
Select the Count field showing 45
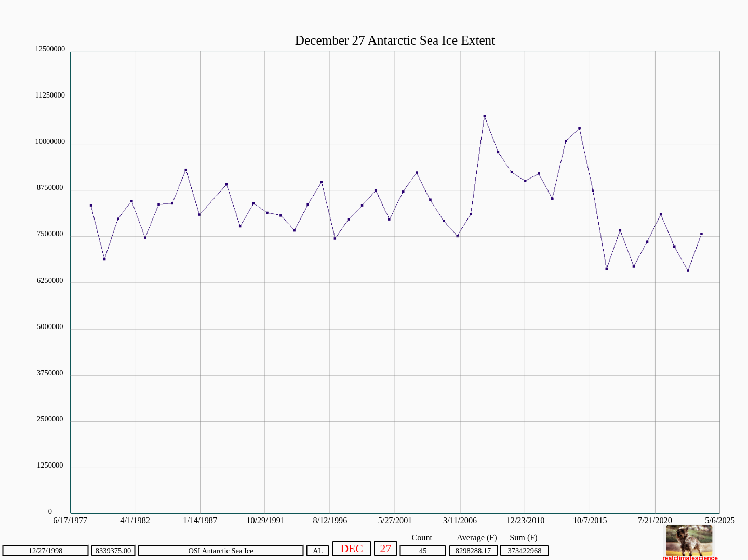tap(423, 551)
